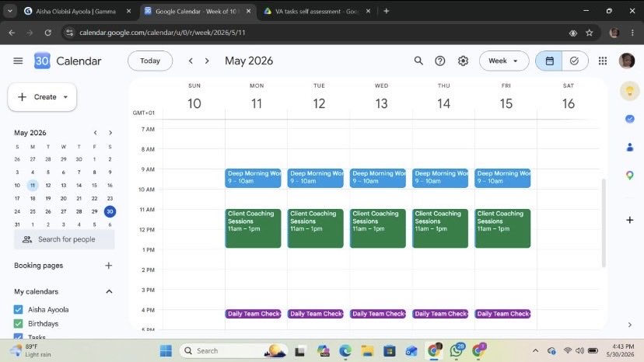Switch to Tasks view checkmark icon

pyautogui.click(x=575, y=61)
